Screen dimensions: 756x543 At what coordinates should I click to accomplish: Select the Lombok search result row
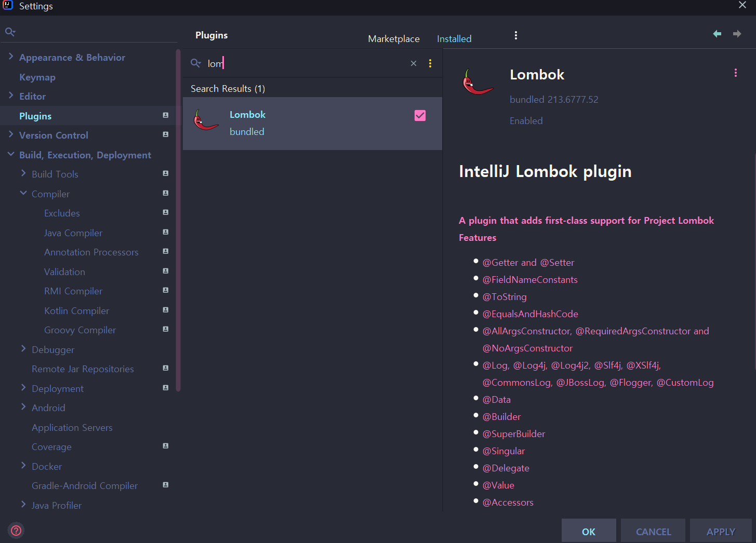coord(312,124)
